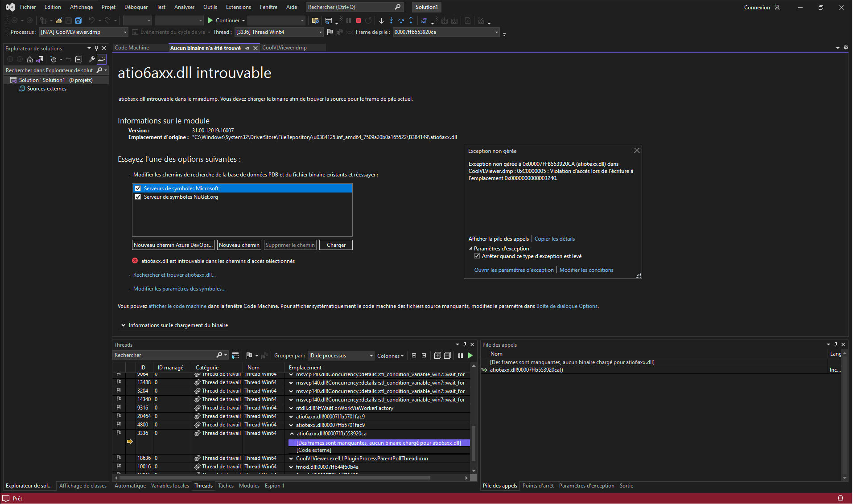Image resolution: width=853 pixels, height=504 pixels.
Task: Open properties with the wrench icon
Action: point(91,59)
